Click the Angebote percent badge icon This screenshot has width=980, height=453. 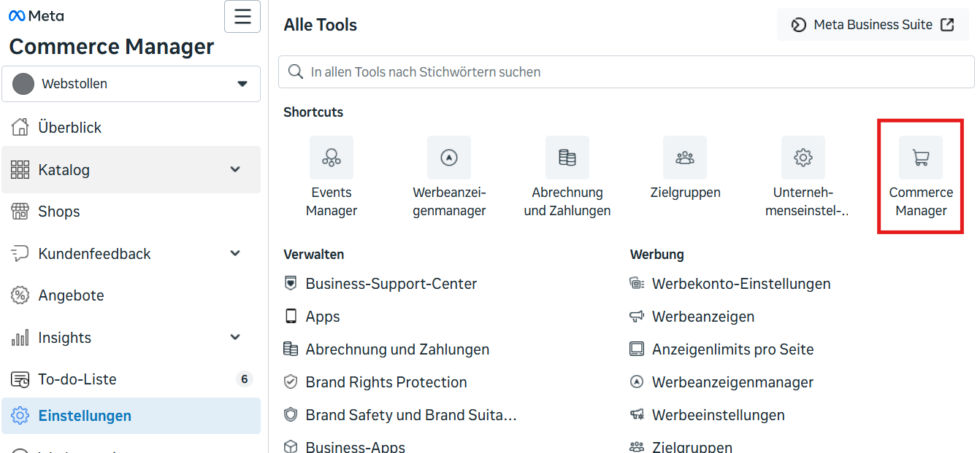click(x=20, y=295)
